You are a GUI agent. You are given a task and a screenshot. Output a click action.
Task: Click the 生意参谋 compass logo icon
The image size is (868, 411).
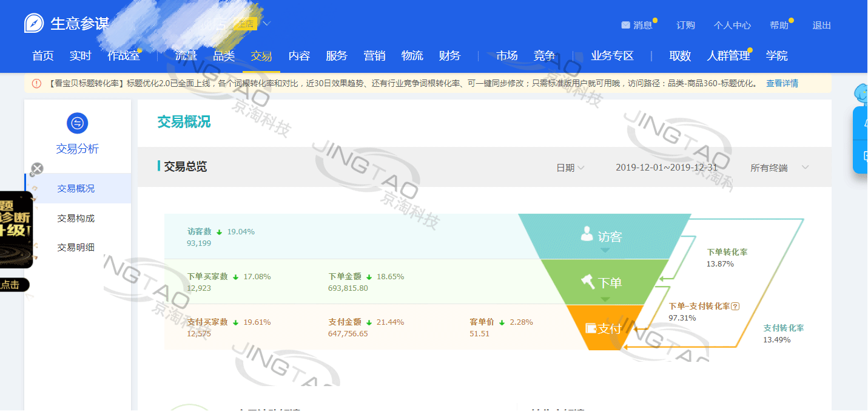click(34, 24)
